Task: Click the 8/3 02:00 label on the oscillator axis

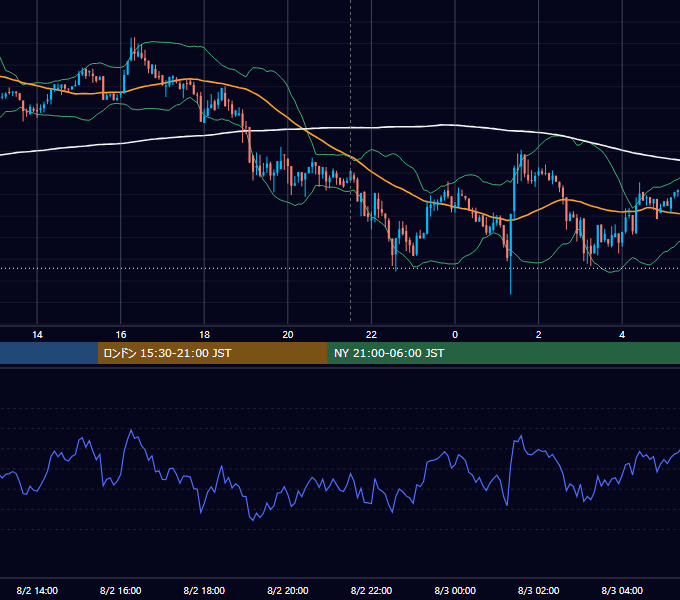Action: tap(539, 590)
